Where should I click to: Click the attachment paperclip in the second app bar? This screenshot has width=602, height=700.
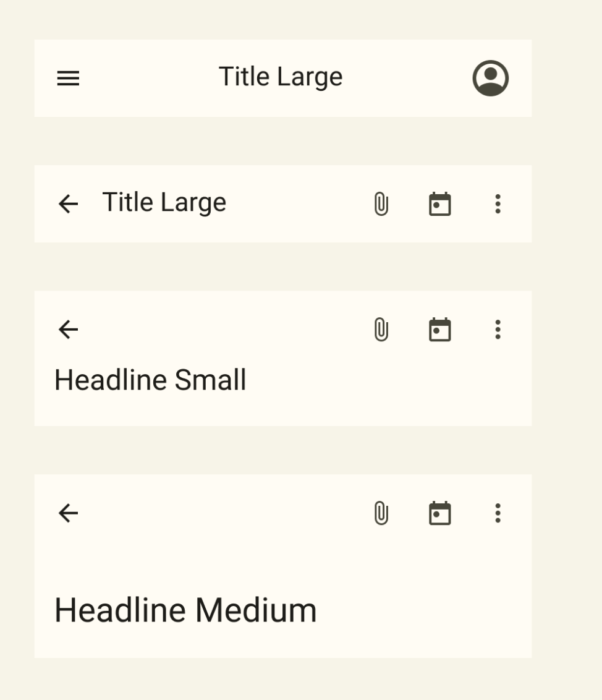381,204
